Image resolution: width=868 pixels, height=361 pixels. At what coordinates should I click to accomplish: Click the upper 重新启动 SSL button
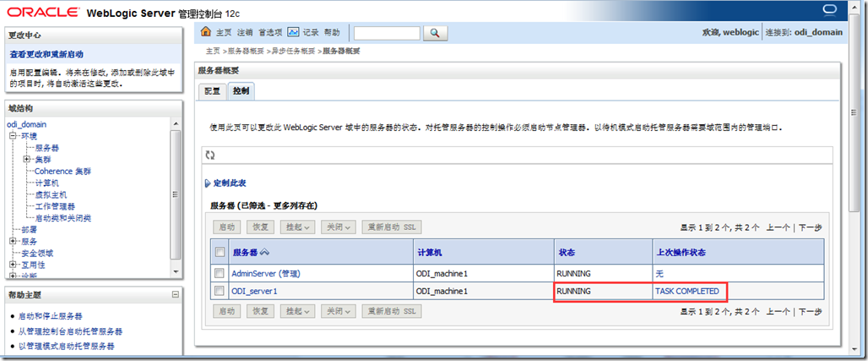(392, 227)
